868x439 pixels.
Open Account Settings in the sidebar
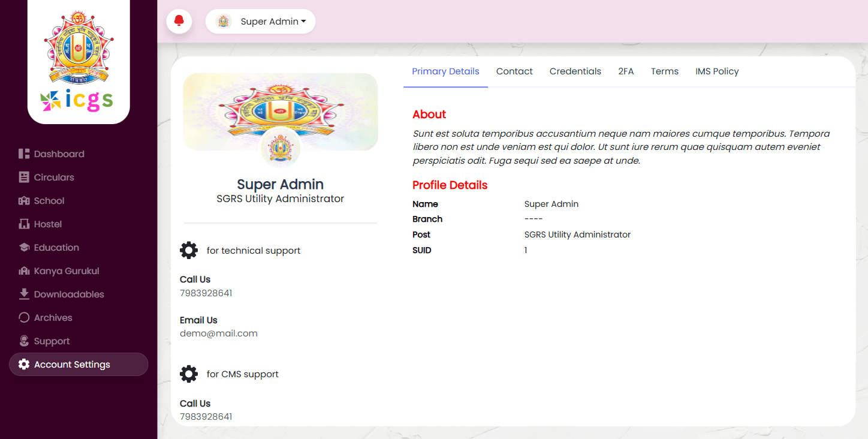click(x=72, y=365)
